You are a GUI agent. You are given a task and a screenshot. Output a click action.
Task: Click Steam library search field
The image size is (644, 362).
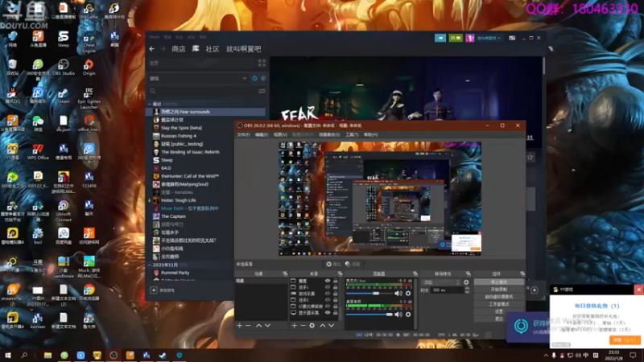[204, 91]
